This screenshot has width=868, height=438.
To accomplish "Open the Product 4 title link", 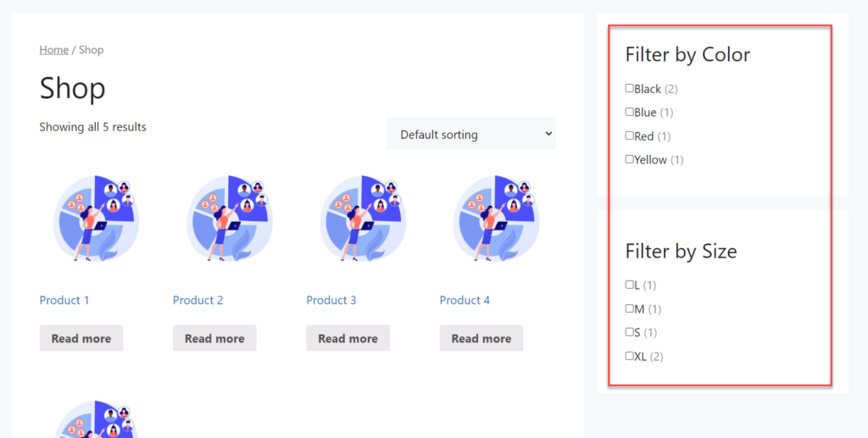I will click(465, 300).
